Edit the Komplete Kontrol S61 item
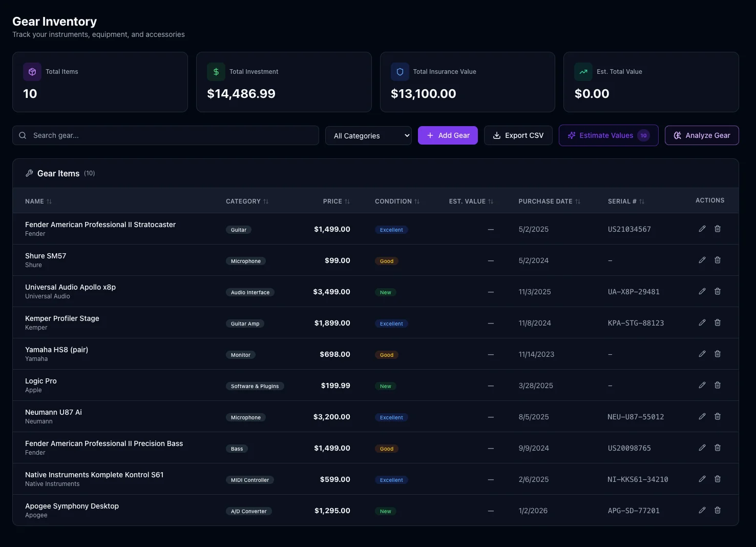Viewport: 756px width, 547px height. tap(702, 479)
